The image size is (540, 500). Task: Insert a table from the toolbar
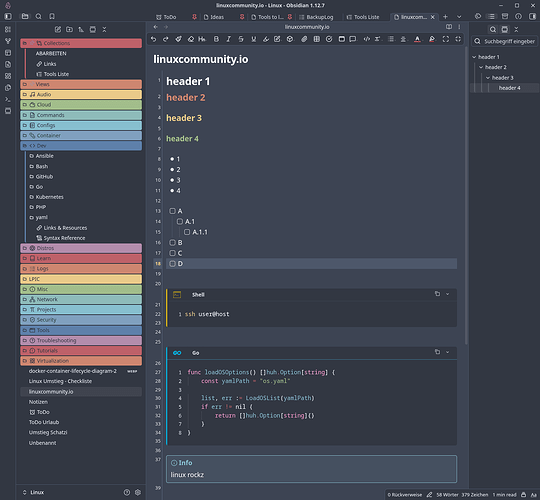click(316, 39)
